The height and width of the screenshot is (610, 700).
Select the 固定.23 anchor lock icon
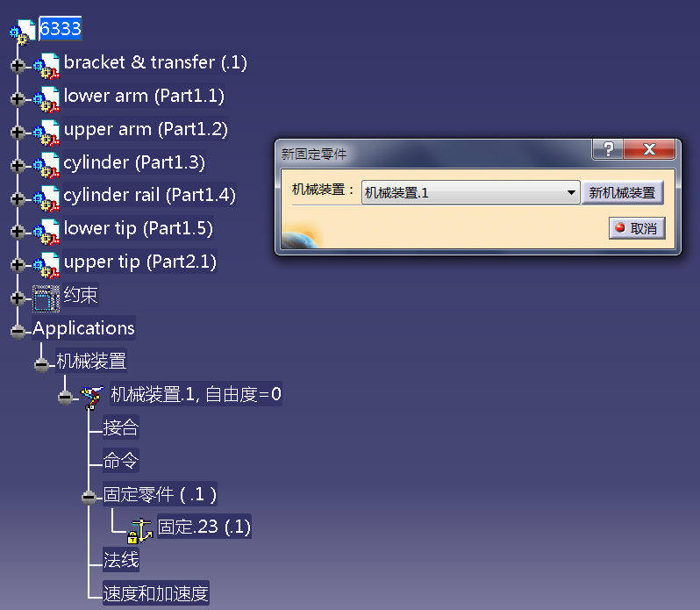point(140,530)
